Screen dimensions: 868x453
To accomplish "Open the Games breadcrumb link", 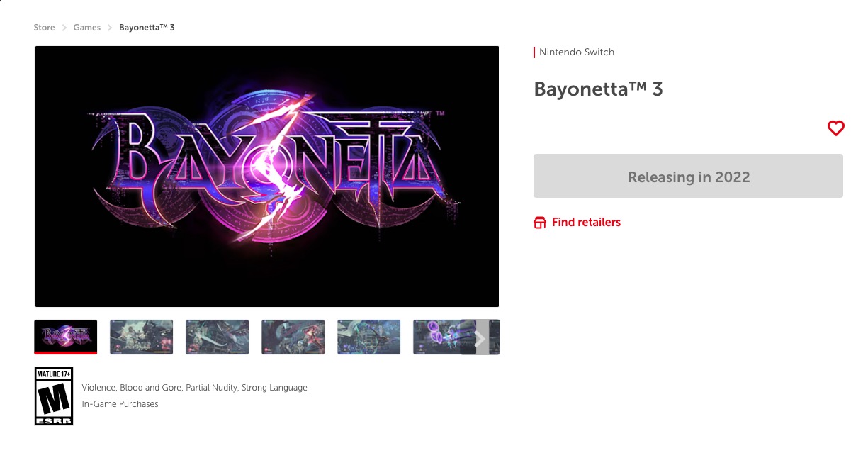I will tap(87, 28).
